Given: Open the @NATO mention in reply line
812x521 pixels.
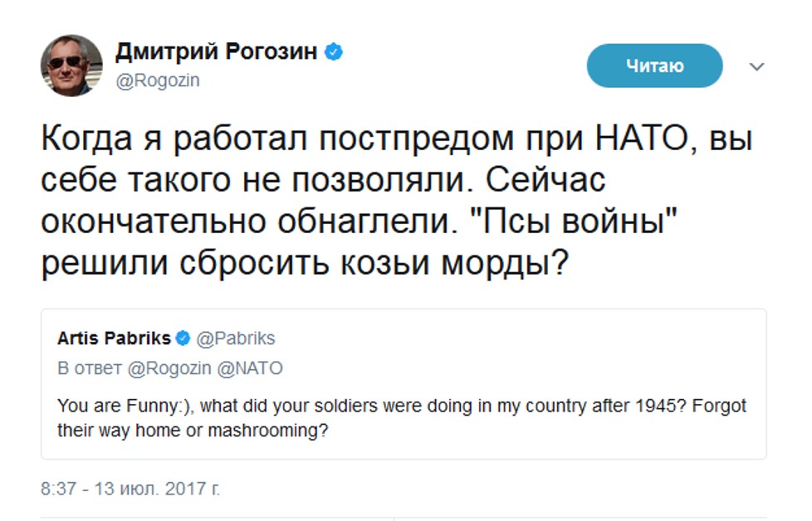Looking at the screenshot, I should [x=250, y=368].
